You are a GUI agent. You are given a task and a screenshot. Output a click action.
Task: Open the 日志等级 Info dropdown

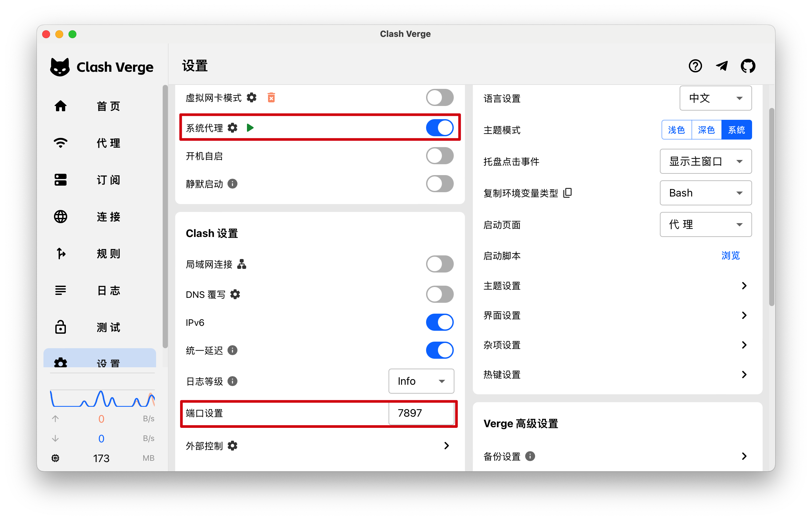(421, 381)
